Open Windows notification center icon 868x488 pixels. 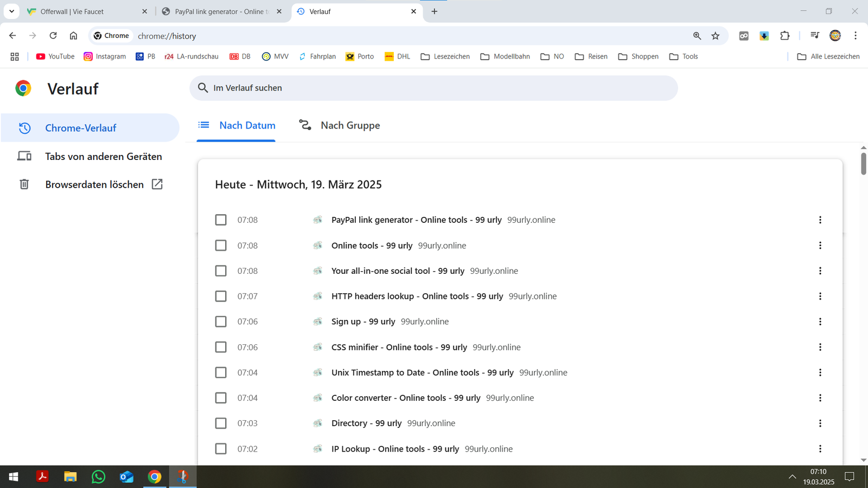[850, 477]
